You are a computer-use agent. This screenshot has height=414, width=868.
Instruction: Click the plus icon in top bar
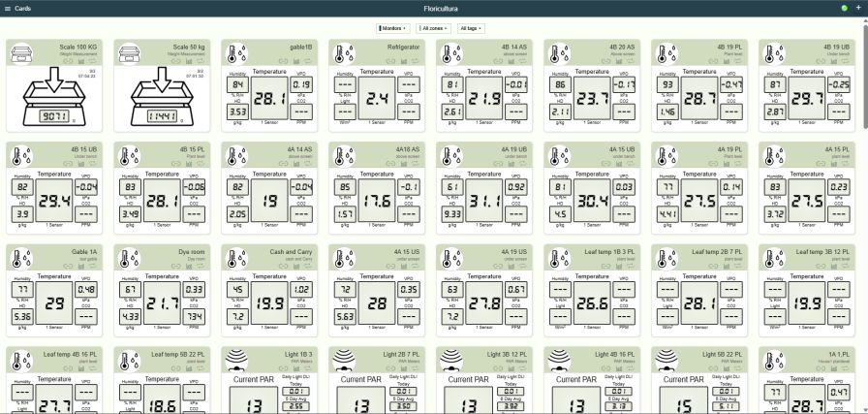[858, 8]
